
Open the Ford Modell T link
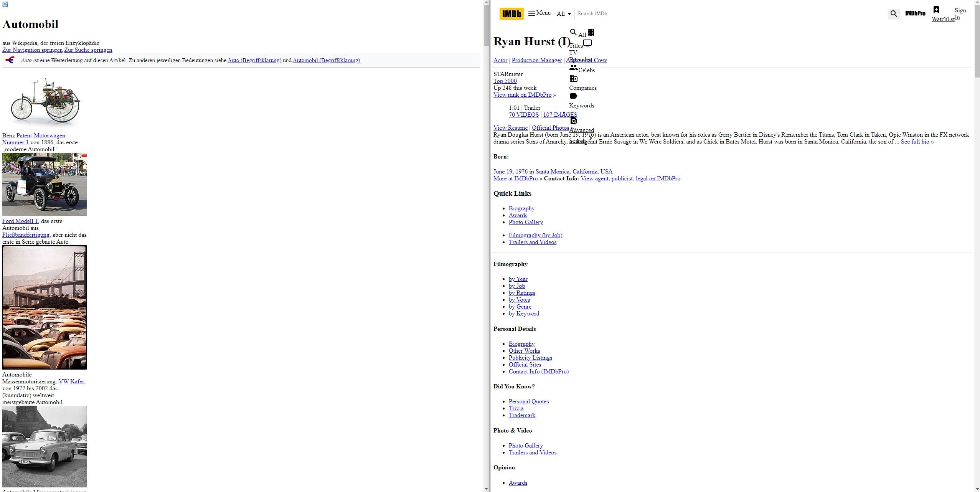(x=20, y=221)
